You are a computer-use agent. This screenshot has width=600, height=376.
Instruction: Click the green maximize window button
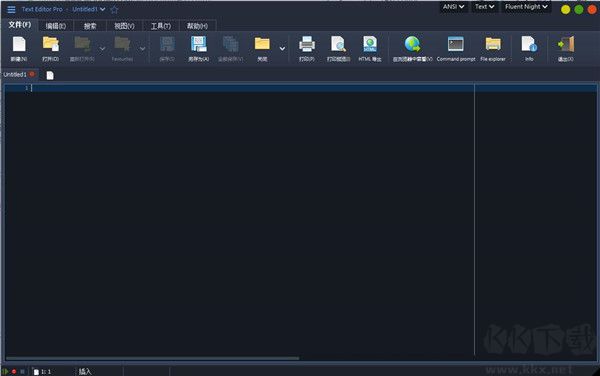click(x=579, y=10)
